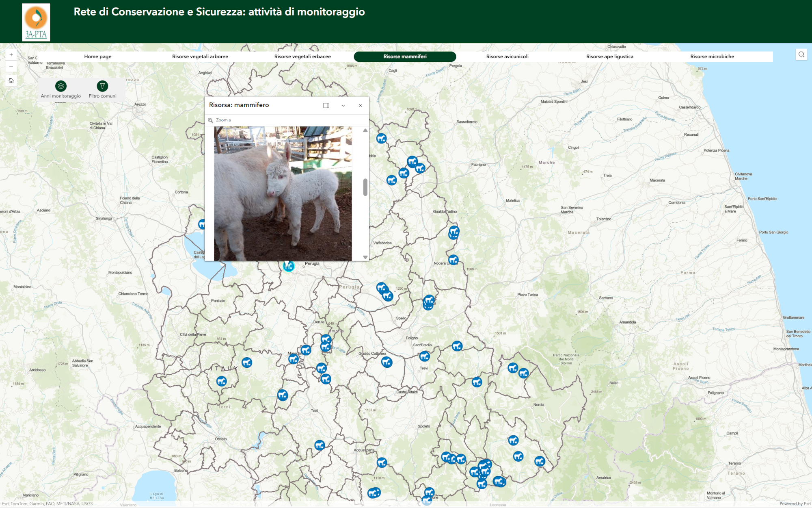Click the popup scrollbar thumb

[365, 187]
